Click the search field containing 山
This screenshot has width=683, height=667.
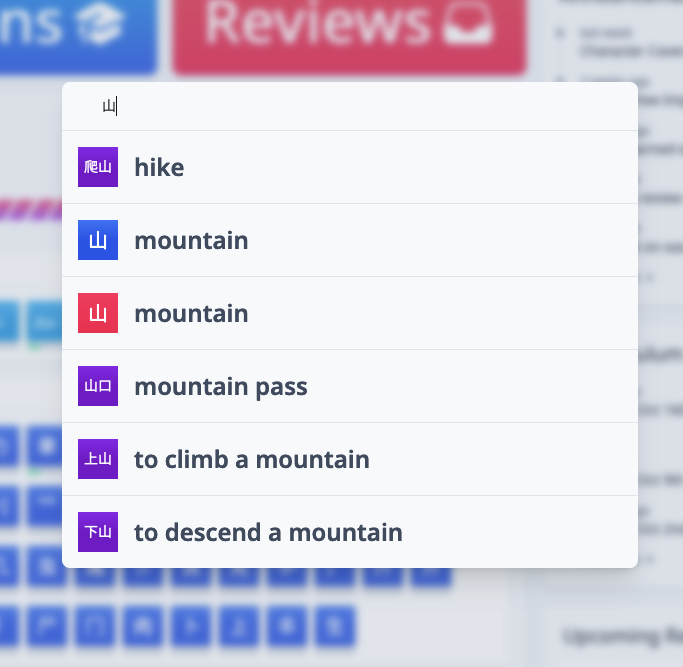pos(350,106)
